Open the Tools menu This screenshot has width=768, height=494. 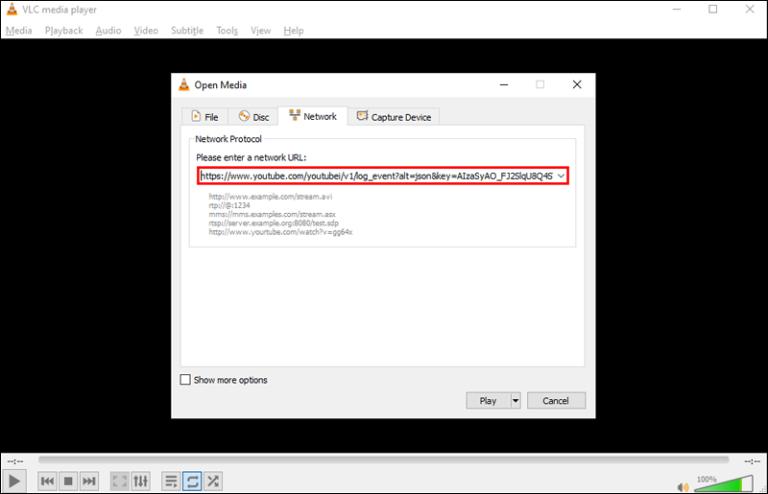[227, 30]
